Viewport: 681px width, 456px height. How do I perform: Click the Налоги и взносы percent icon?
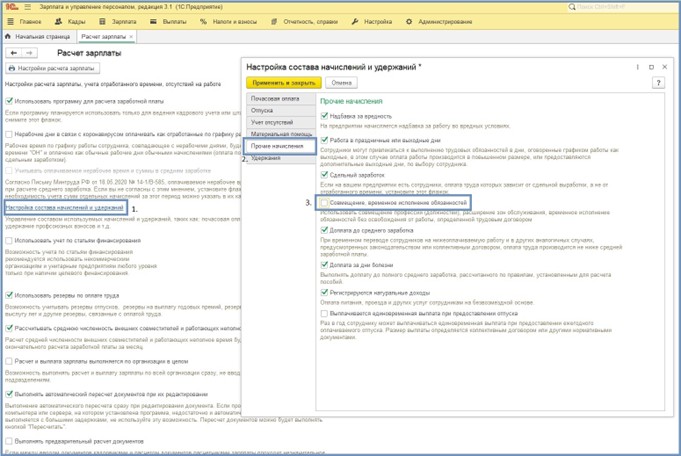click(x=204, y=21)
